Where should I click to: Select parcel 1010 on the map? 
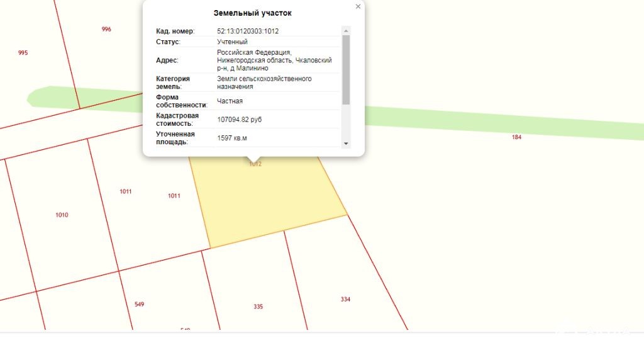tap(62, 215)
